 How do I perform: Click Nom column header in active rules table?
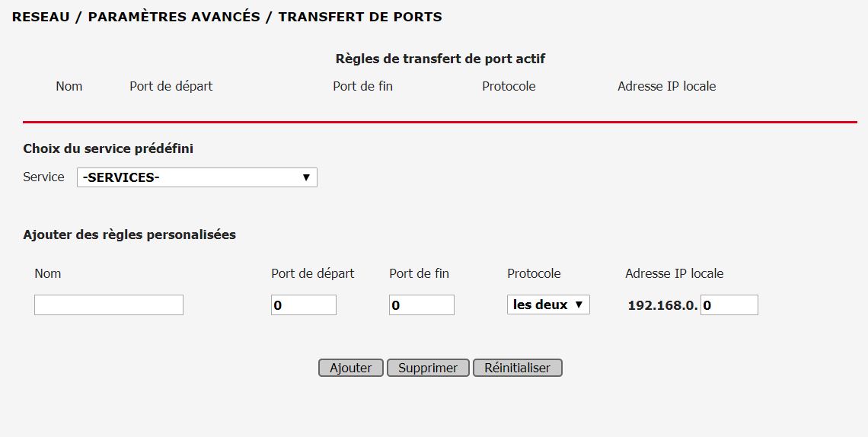(x=69, y=86)
